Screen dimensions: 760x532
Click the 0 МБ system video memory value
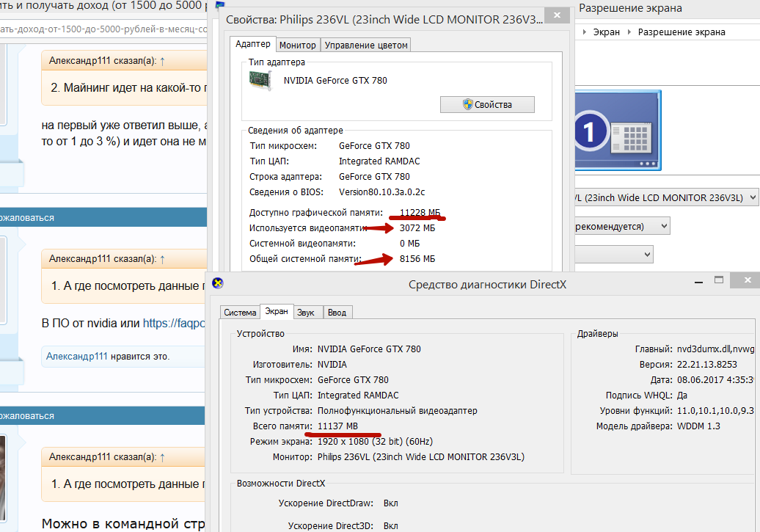click(409, 244)
